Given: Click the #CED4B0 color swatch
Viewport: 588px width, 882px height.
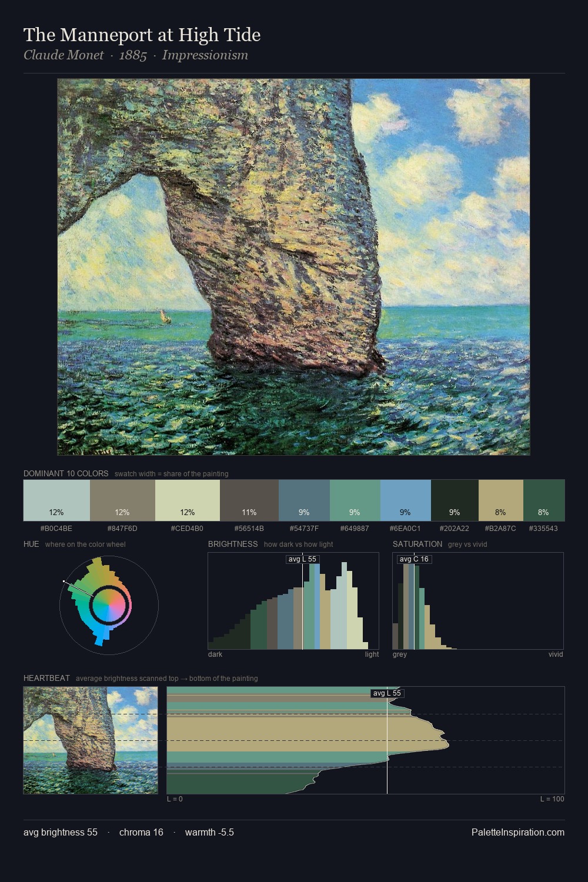Looking at the screenshot, I should coord(188,500).
